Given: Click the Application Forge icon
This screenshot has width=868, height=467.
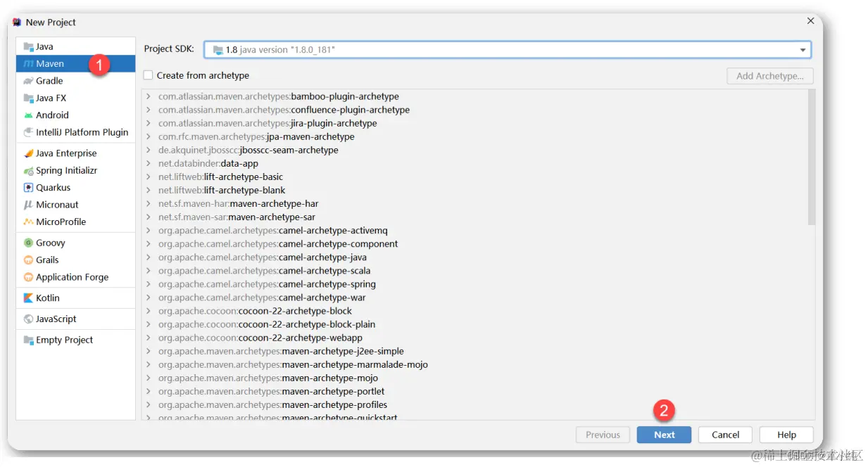Looking at the screenshot, I should coord(28,277).
